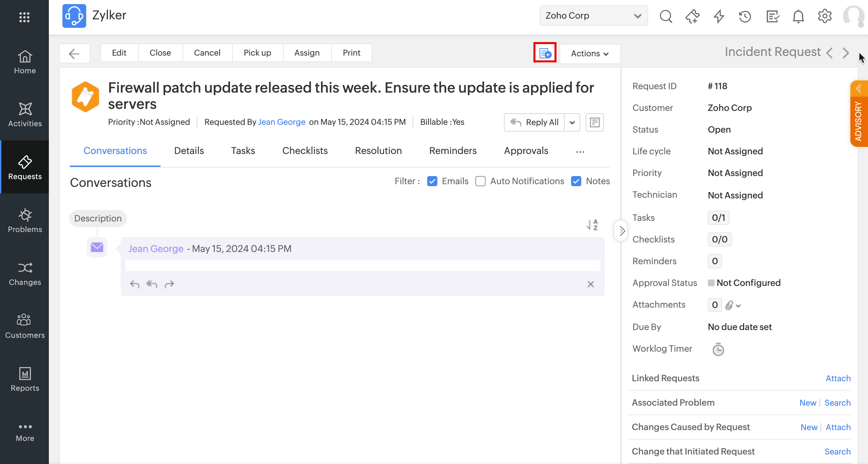The image size is (868, 464).
Task: Open Jean George requester link
Action: pyautogui.click(x=281, y=122)
